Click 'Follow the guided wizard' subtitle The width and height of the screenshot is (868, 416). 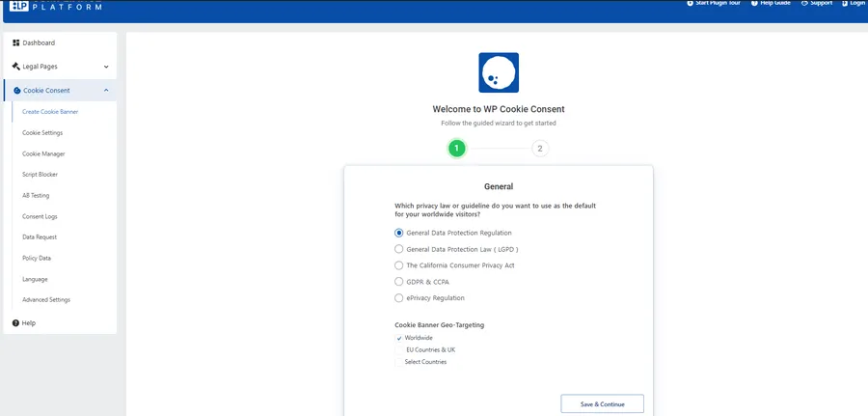tap(499, 123)
